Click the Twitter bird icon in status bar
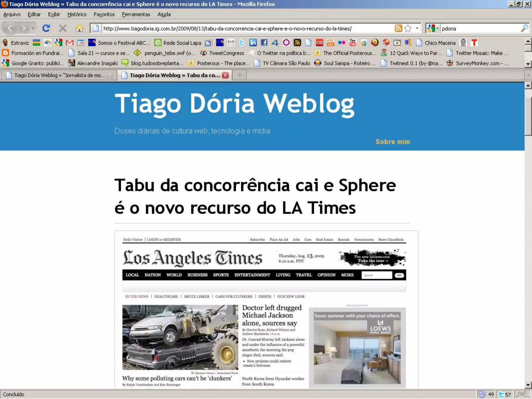532x399 pixels. (501, 394)
